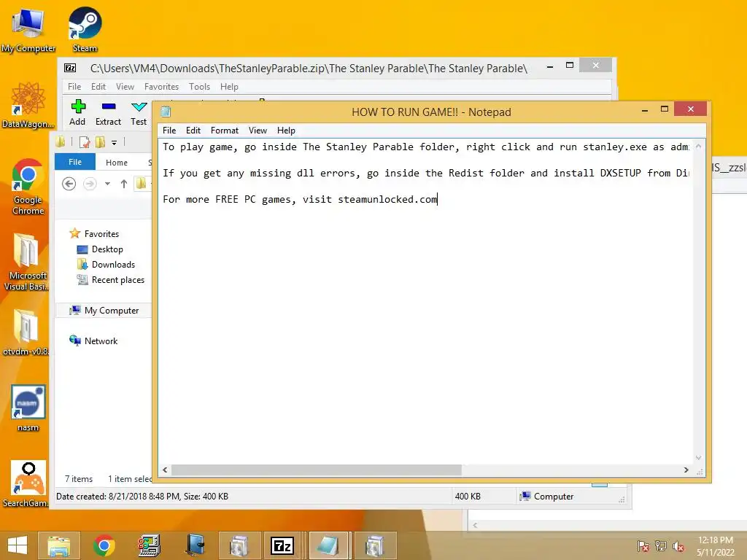This screenshot has height=560, width=747.
Task: Open Notepad View menu
Action: click(258, 131)
